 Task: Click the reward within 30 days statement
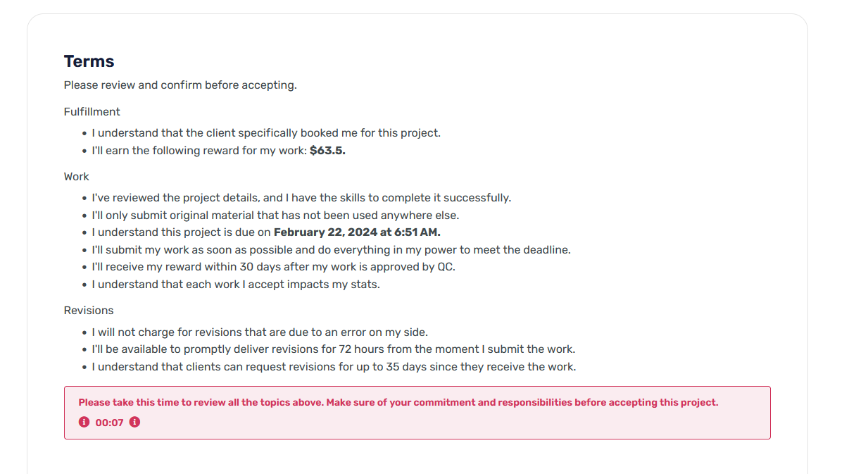click(273, 267)
